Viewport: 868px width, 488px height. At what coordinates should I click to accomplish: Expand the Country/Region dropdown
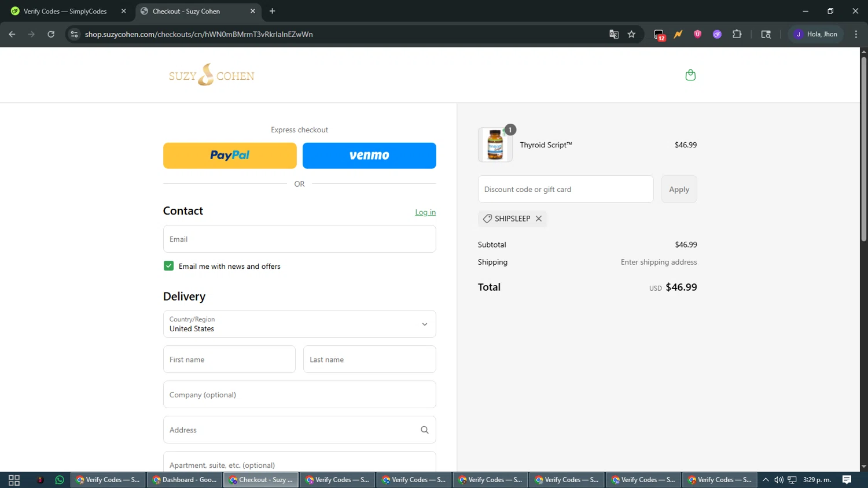point(299,324)
